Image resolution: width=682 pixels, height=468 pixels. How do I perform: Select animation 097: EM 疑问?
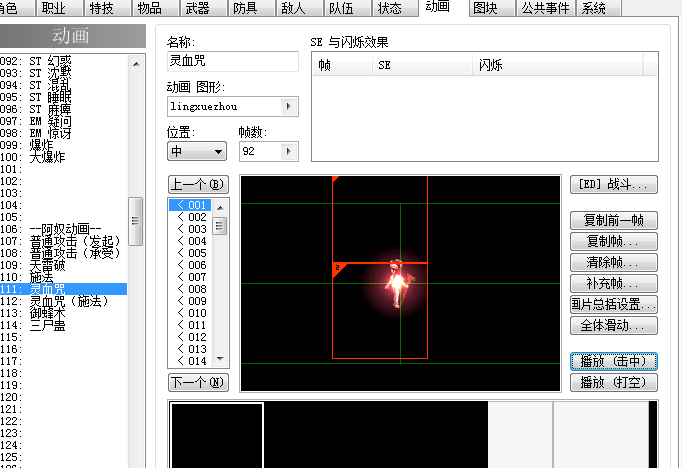[x=64, y=121]
